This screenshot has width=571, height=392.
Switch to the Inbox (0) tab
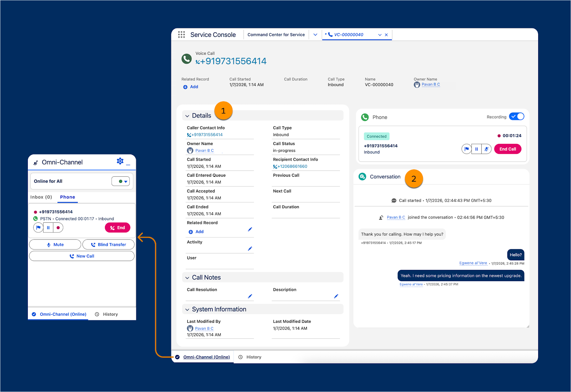pos(41,197)
